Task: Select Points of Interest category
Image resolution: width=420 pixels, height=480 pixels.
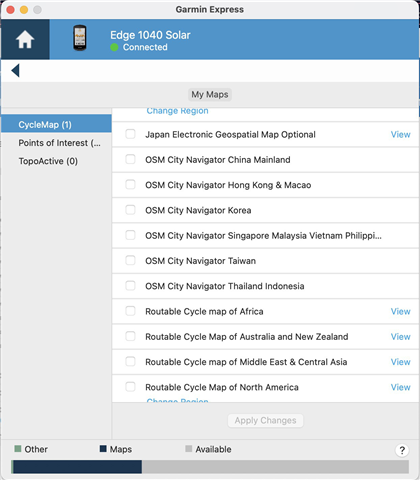Action: tap(56, 143)
